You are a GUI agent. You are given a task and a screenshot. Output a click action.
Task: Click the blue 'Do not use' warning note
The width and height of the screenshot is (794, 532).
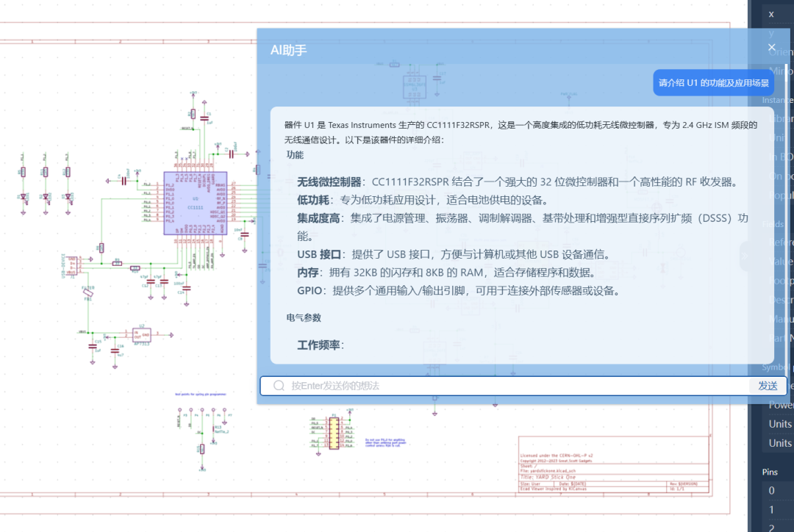pos(385,442)
